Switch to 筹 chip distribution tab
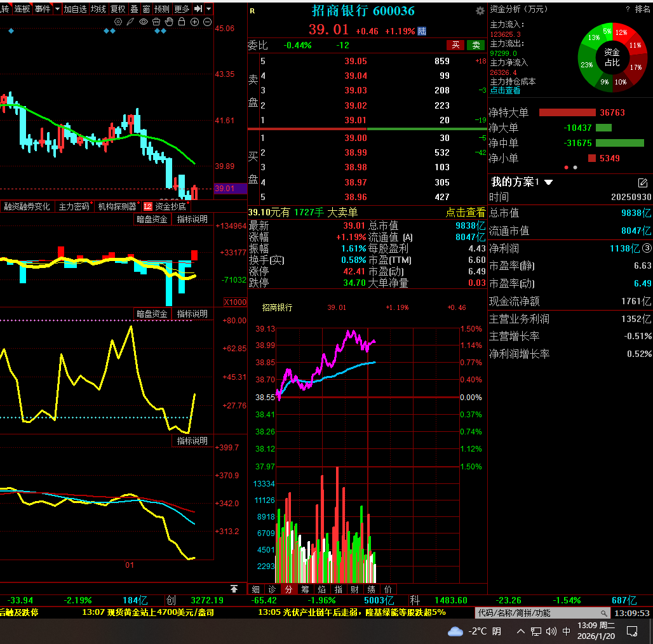Viewport: 653px width, 644px height. pos(306,589)
